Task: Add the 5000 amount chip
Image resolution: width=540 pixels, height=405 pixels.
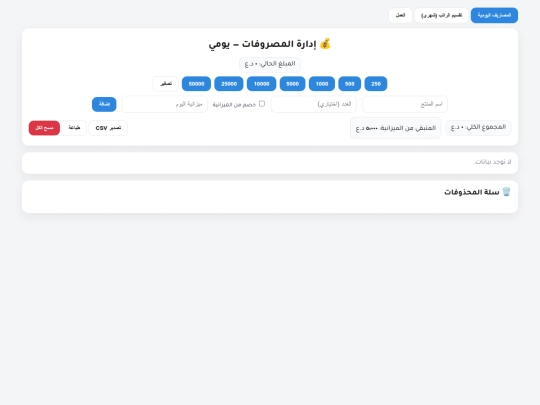Action: coord(292,84)
